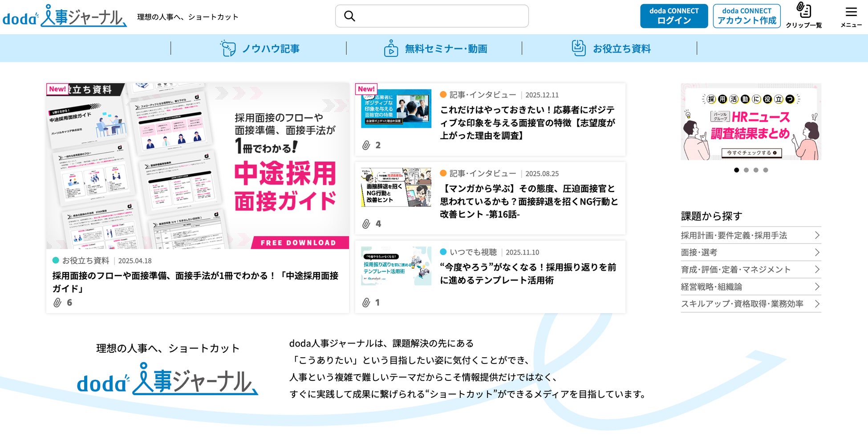Image resolution: width=868 pixels, height=436 pixels.
Task: Click the large doda 人事ジャーナル logo below articles
Action: tap(167, 379)
